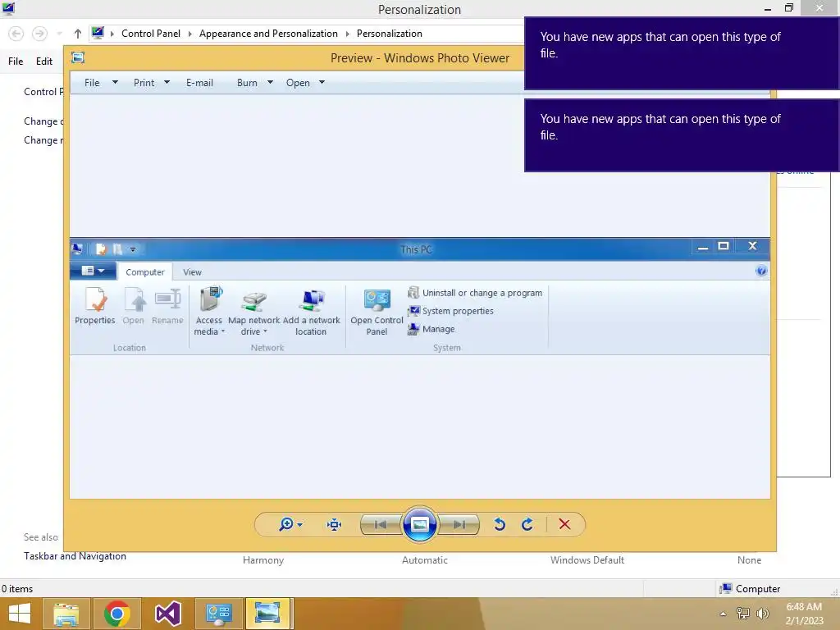Viewport: 840px width, 630px height.
Task: Click System properties in ribbon
Action: [450, 311]
